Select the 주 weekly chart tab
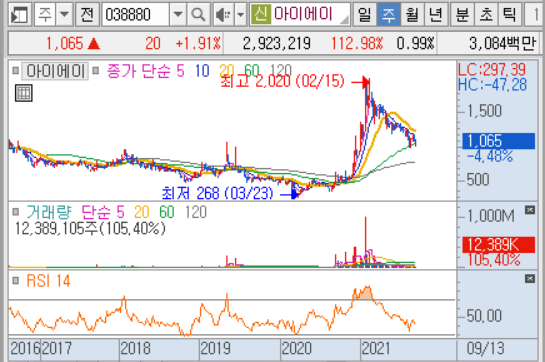Viewport: 545px width, 362px height. [388, 15]
